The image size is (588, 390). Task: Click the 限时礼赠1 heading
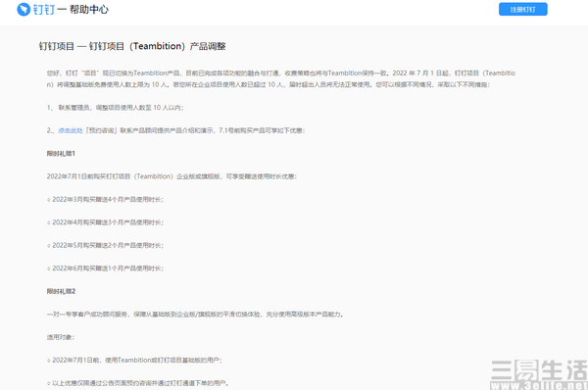(x=61, y=154)
